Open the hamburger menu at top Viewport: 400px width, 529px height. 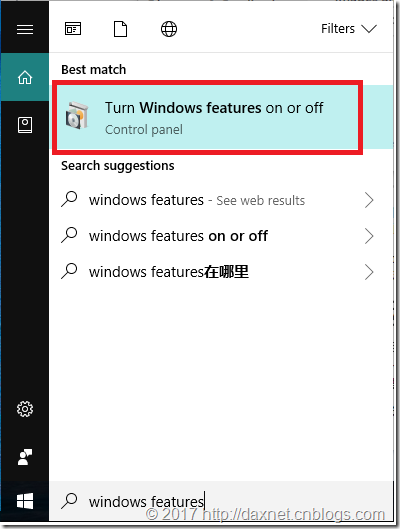[25, 29]
